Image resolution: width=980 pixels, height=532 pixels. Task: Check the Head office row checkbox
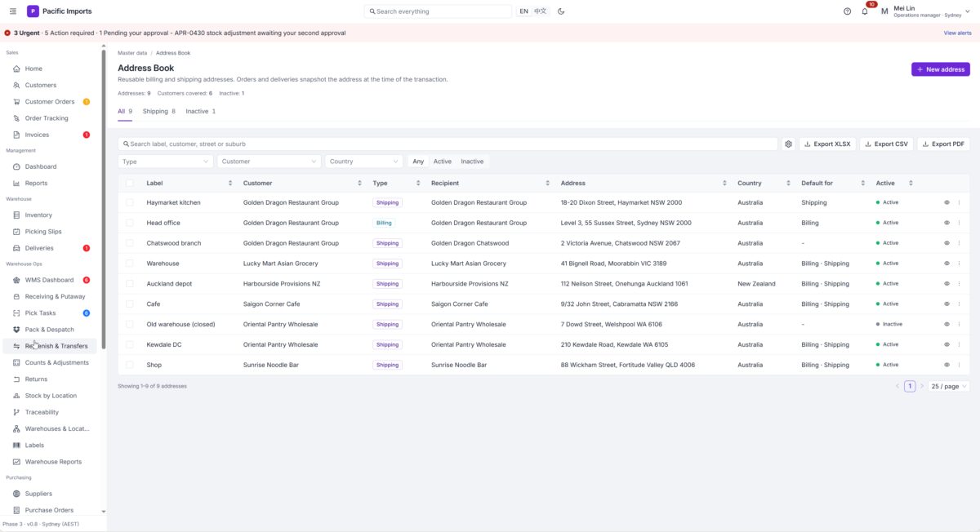click(130, 223)
